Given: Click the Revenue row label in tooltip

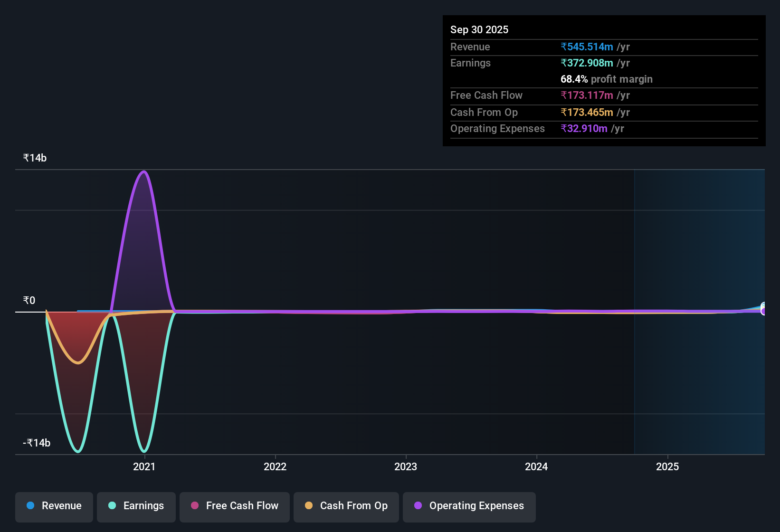Looking at the screenshot, I should [470, 47].
